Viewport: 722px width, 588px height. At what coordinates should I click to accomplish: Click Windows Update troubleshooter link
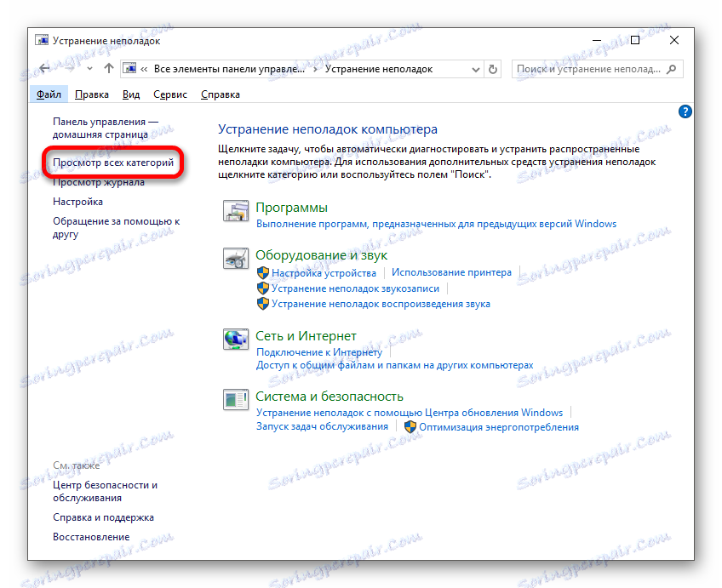coord(410,412)
